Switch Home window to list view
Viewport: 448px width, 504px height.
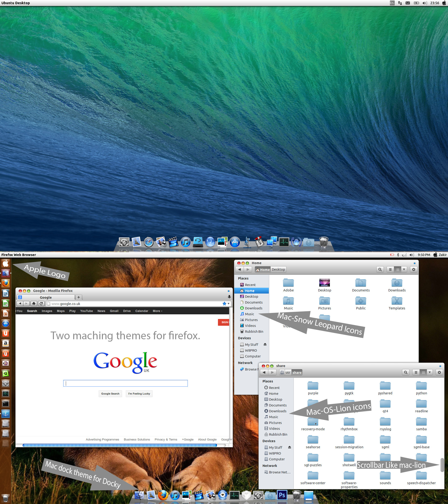390,269
